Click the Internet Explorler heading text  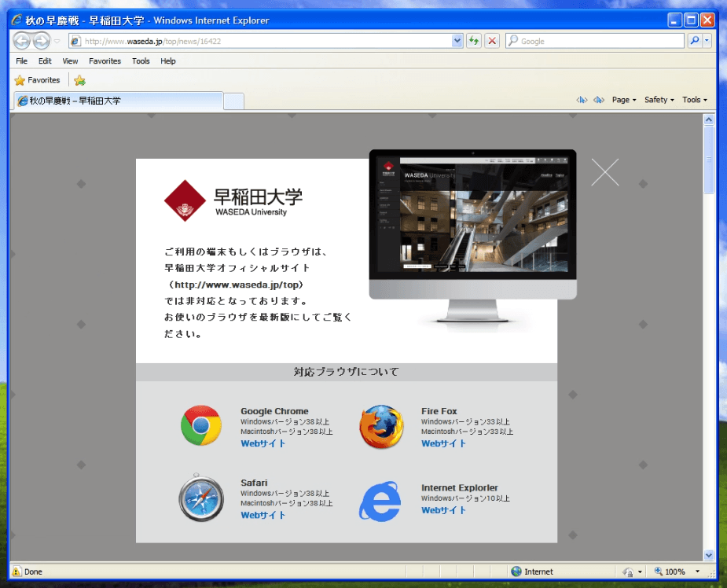460,487
